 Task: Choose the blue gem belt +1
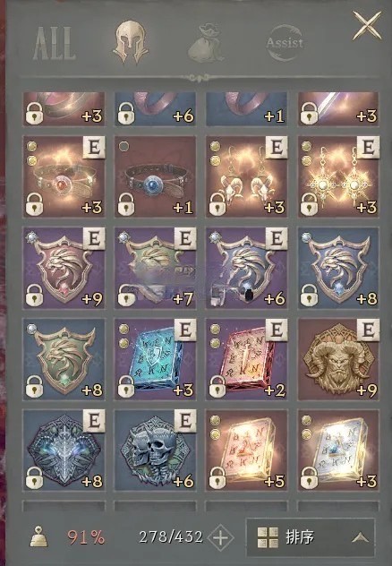[156, 177]
